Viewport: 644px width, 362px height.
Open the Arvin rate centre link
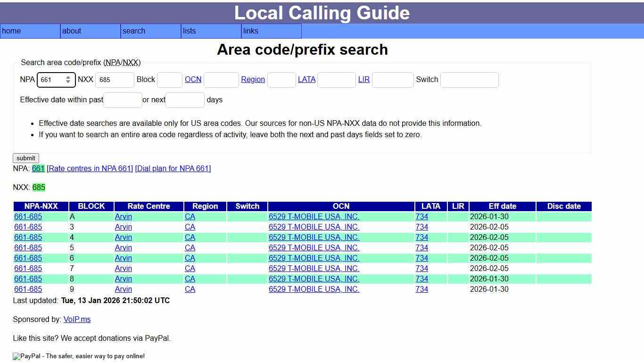(x=123, y=216)
